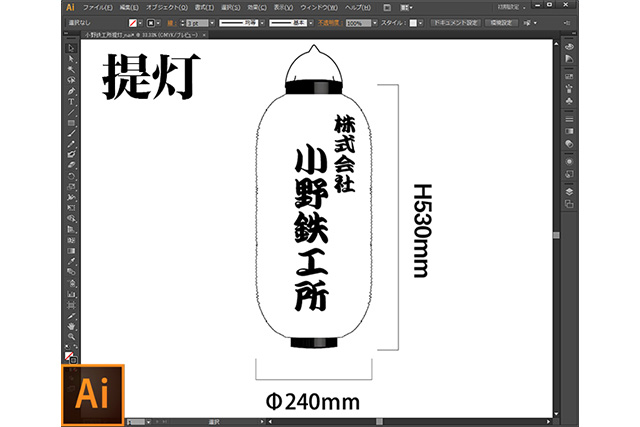Click the fill swatch in control bar

coord(132,23)
